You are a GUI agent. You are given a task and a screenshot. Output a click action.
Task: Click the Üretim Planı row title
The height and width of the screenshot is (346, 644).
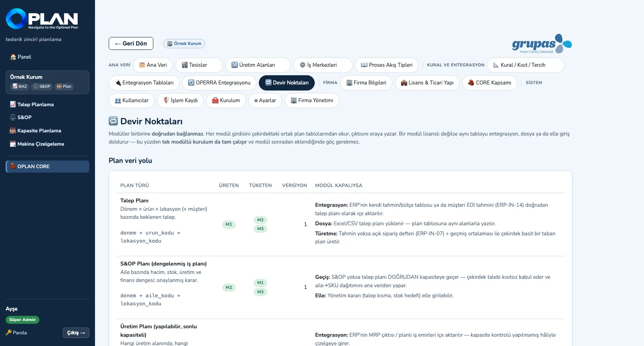[x=159, y=331]
